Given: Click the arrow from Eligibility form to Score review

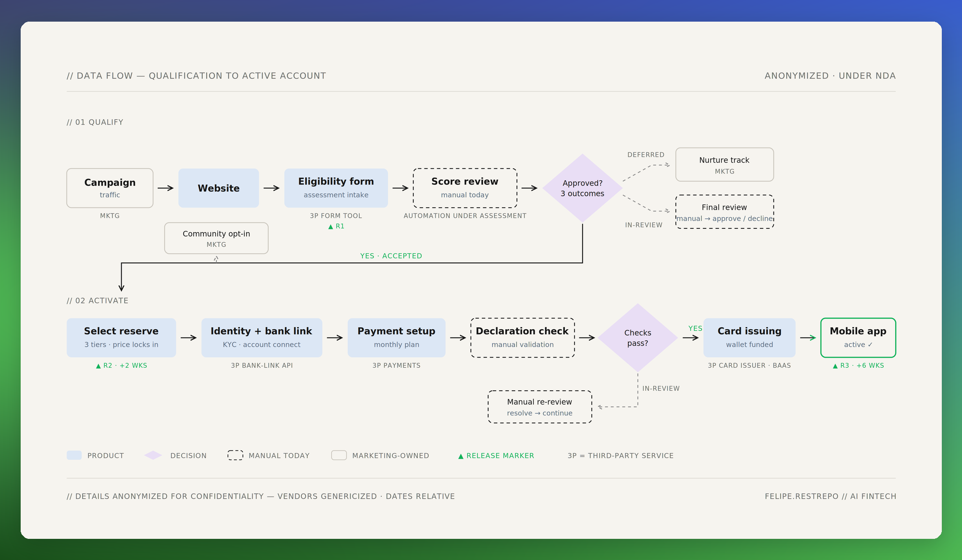Looking at the screenshot, I should click(x=400, y=188).
